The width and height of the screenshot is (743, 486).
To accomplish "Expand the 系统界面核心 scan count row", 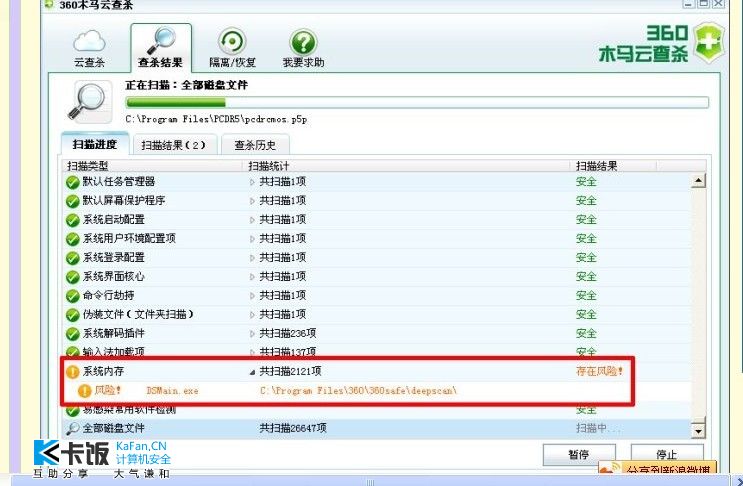I will (252, 277).
